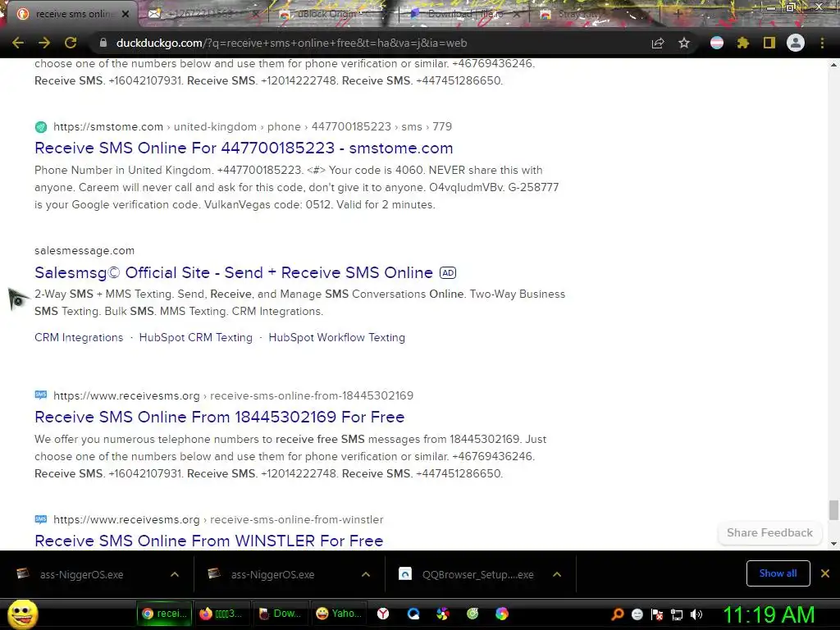The width and height of the screenshot is (840, 630).
Task: Bookmark this page with the star icon
Action: (684, 43)
